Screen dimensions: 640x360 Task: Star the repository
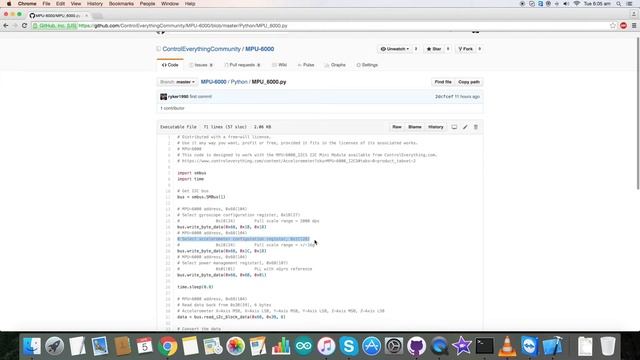pyautogui.click(x=433, y=49)
